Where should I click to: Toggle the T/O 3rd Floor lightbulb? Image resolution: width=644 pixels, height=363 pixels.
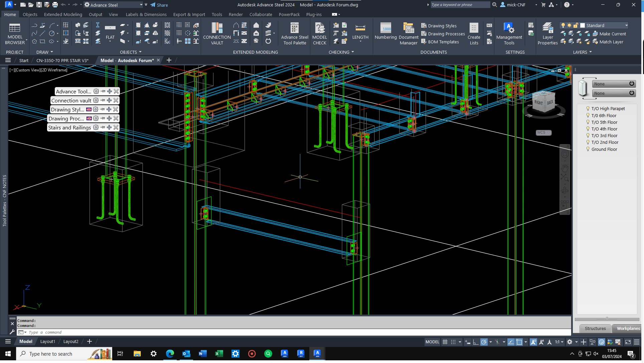point(588,135)
